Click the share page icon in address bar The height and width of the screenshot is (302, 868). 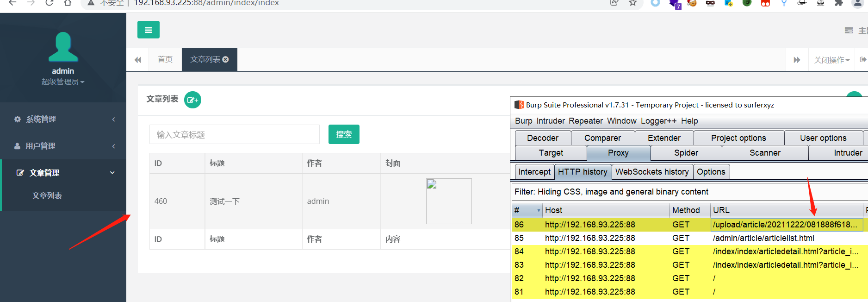tap(614, 3)
